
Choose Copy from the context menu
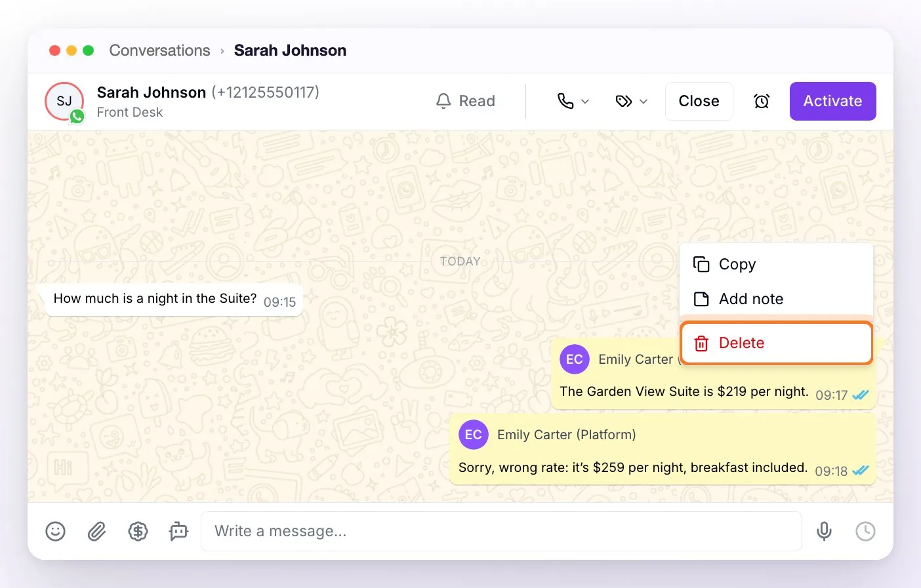pos(776,264)
